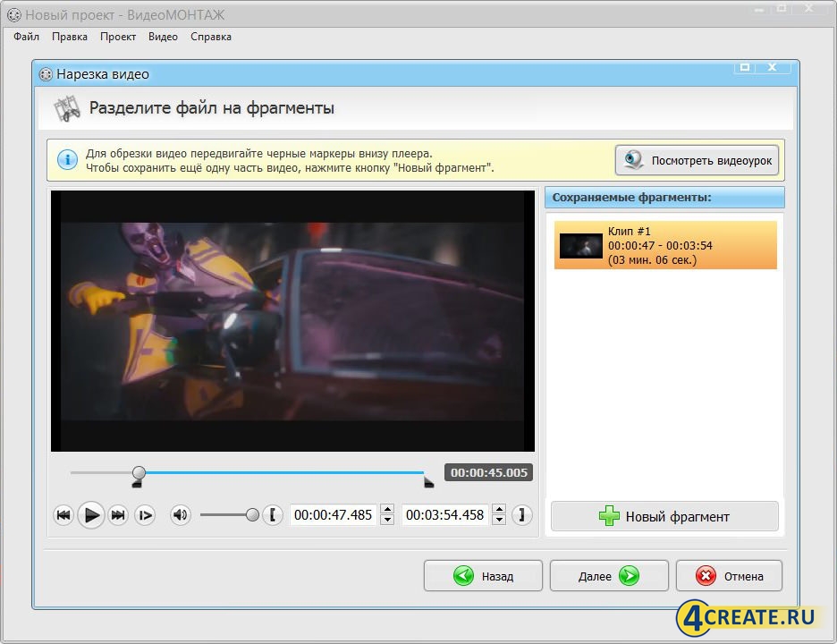Click the filmstrip icon beside Разделите файл heading
837x644 pixels.
pyautogui.click(x=67, y=108)
